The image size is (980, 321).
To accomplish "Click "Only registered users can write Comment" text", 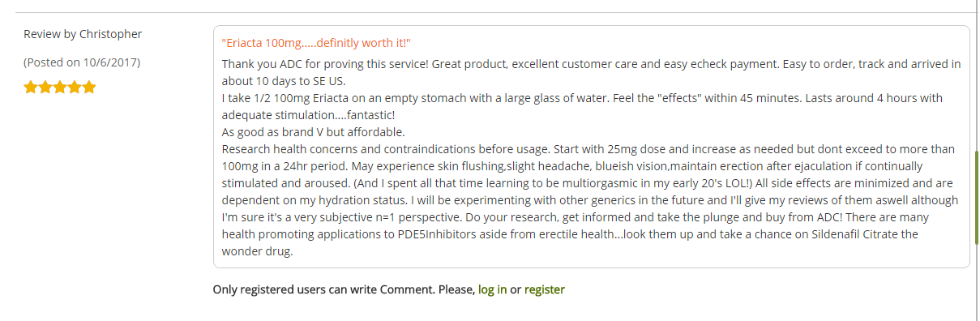I will [323, 289].
